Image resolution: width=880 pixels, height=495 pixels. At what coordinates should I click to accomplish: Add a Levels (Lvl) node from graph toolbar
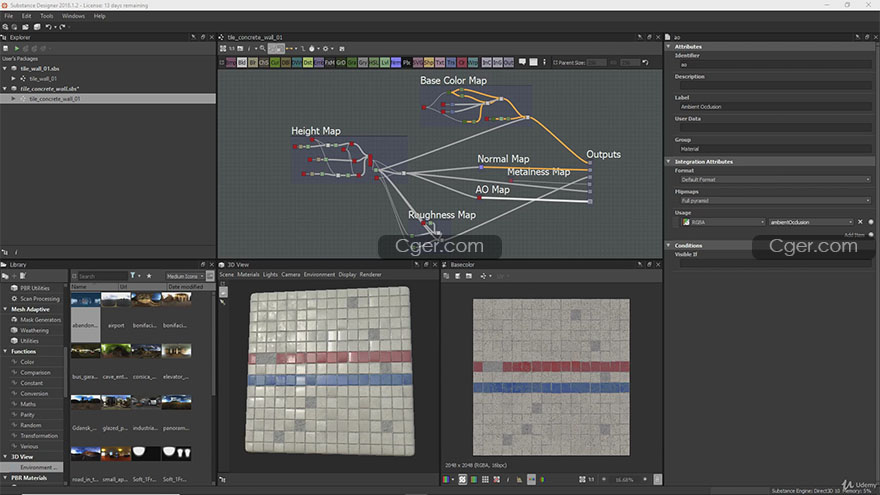[x=385, y=62]
